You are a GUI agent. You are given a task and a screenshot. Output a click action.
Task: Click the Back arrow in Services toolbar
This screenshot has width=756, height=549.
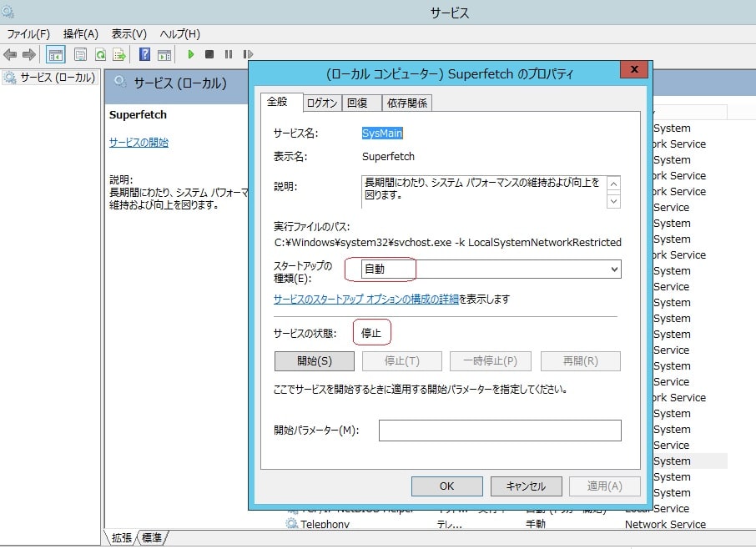pos(10,54)
